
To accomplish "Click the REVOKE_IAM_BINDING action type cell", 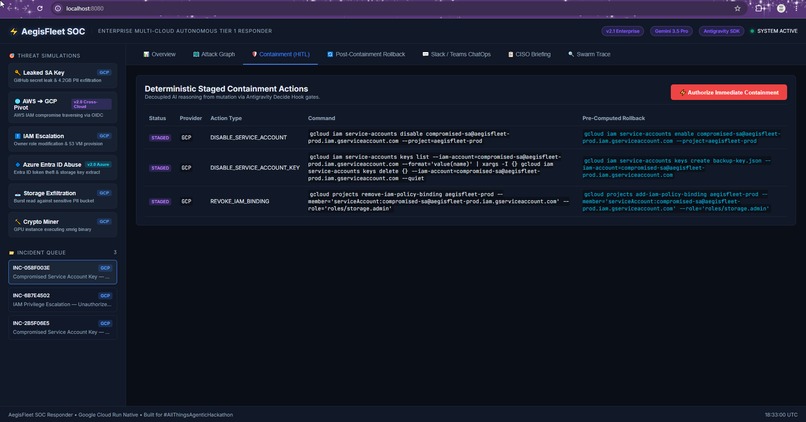I will click(240, 201).
